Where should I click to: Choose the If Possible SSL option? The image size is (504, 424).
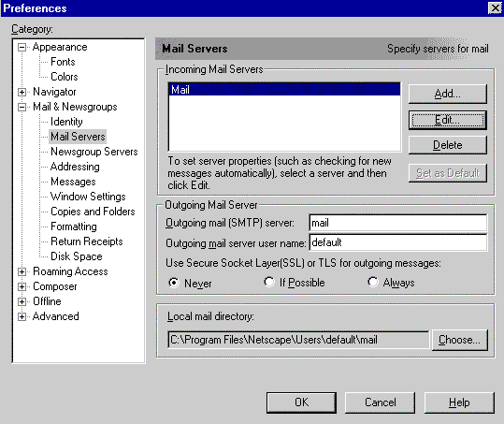point(269,282)
